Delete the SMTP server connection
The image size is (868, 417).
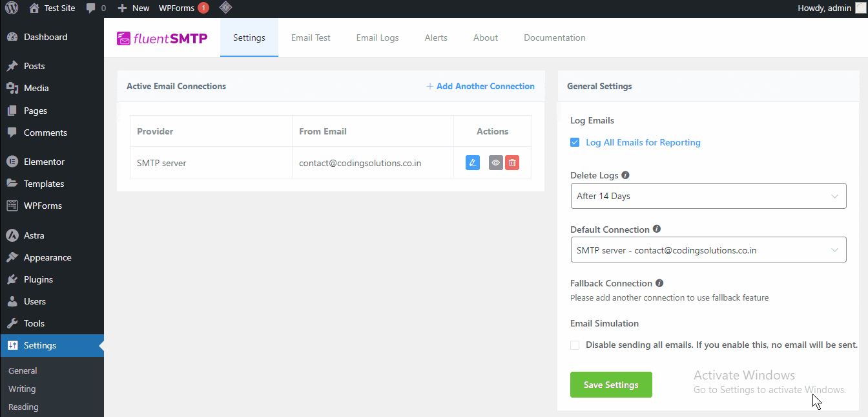512,162
